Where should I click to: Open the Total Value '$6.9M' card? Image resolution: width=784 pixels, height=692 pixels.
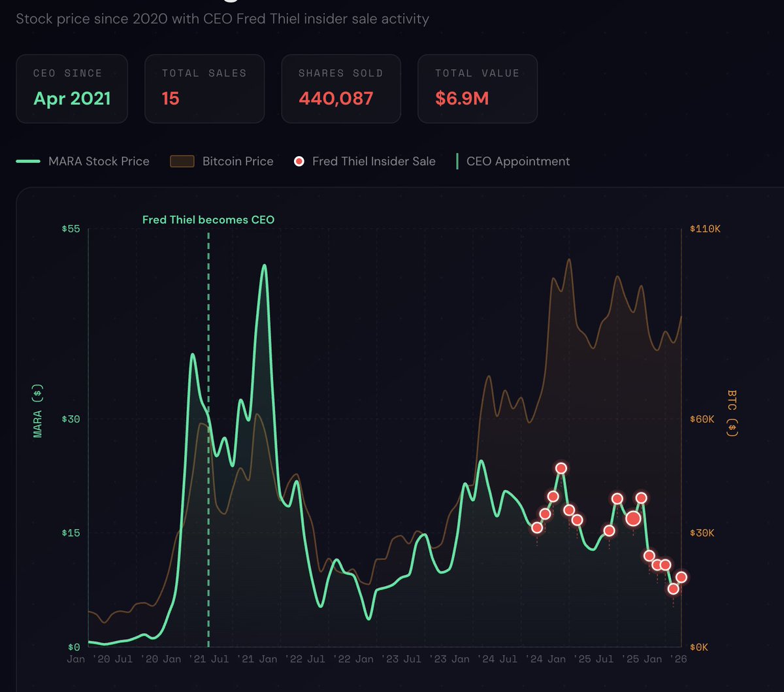tap(478, 89)
